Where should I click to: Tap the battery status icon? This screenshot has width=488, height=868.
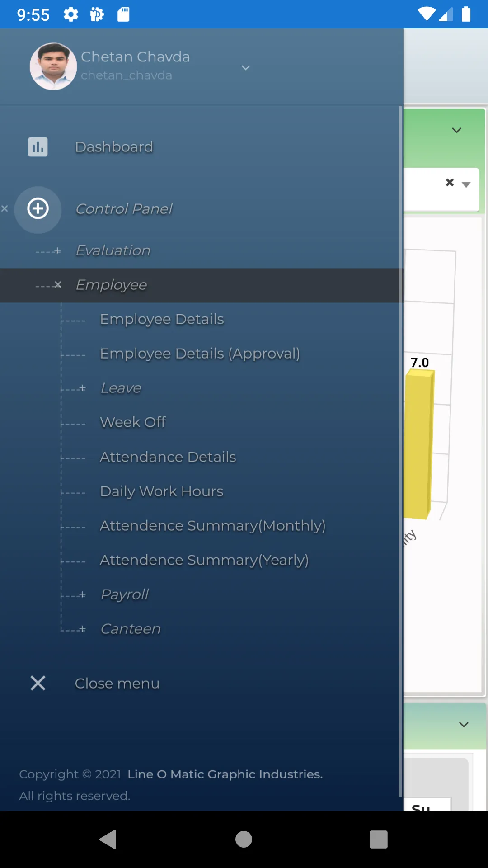click(466, 14)
